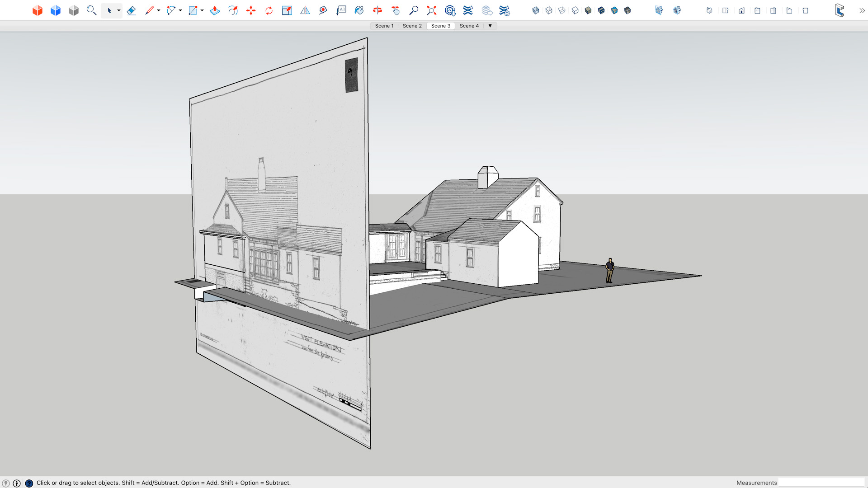This screenshot has height=488, width=868.
Task: Click the Zoom Extents icon
Action: (432, 10)
